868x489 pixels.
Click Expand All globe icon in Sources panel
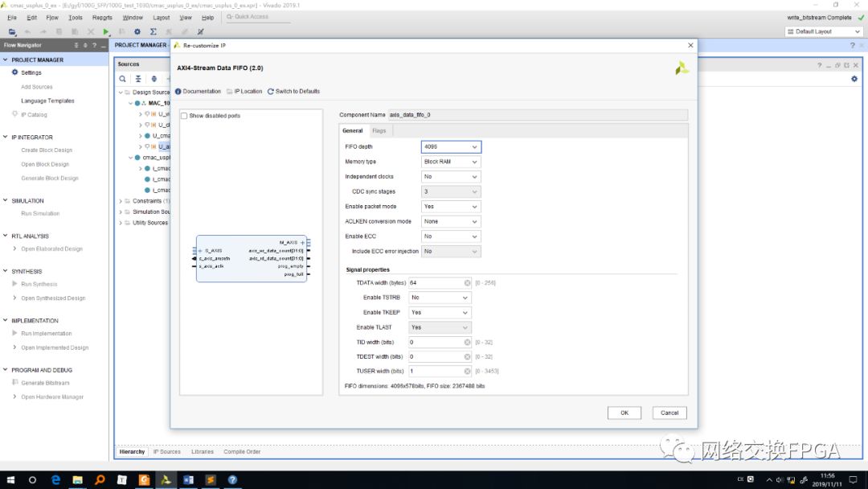[x=154, y=79]
